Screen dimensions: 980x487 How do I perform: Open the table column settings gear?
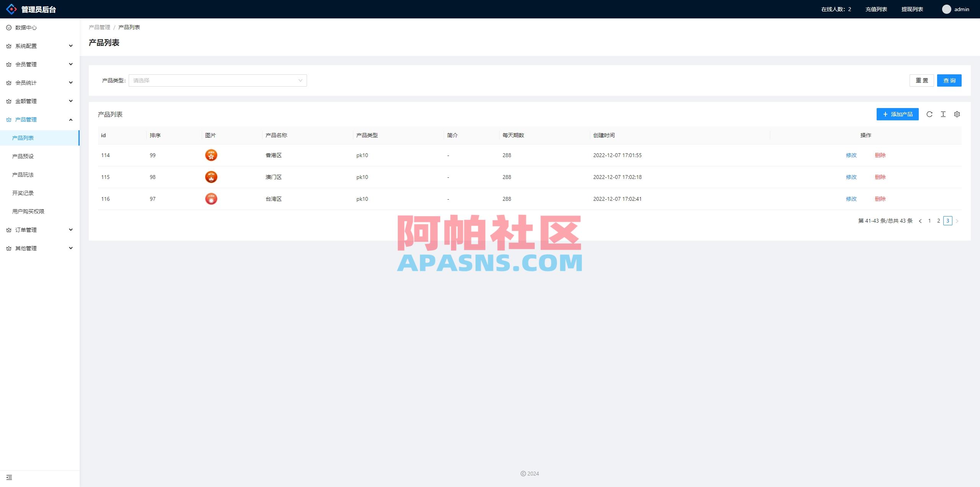(x=957, y=114)
